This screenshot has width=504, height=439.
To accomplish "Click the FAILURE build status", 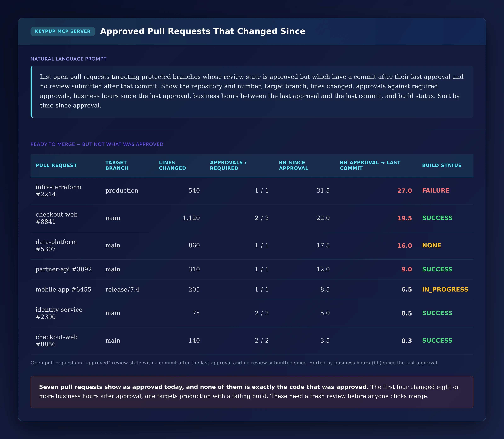I will click(x=436, y=191).
